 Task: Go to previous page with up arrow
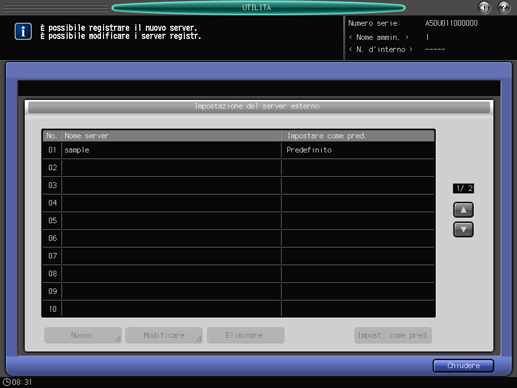[463, 210]
